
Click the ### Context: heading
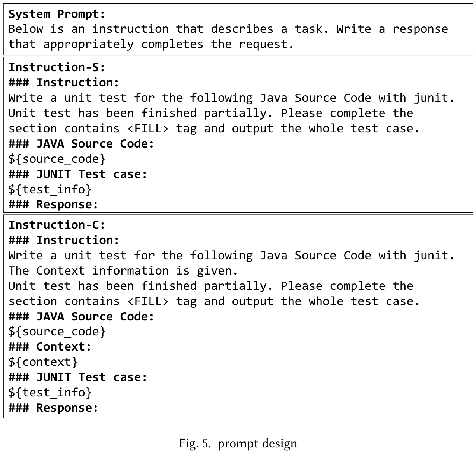click(x=50, y=347)
